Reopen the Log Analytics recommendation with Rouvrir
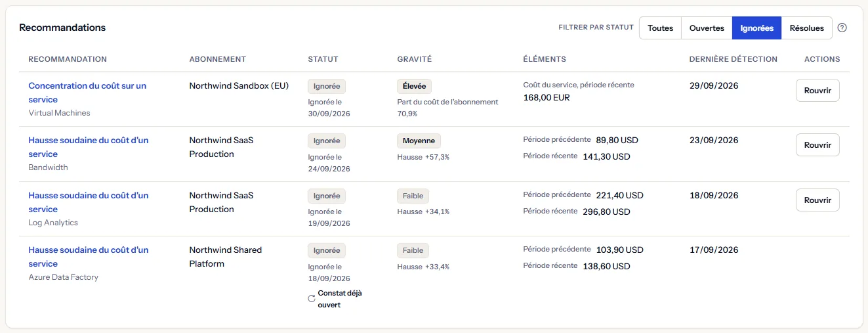The width and height of the screenshot is (868, 333). (x=817, y=200)
